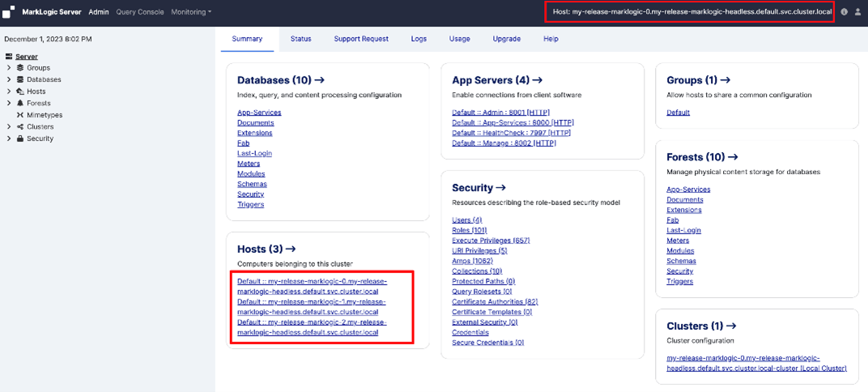Click the MarkLogic logo icon
Screen dimensions: 868x392
tap(8, 12)
